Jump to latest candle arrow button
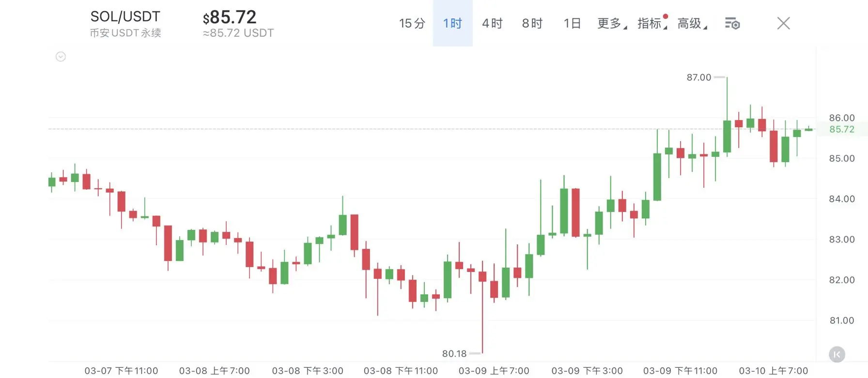The image size is (868, 378). tap(837, 354)
